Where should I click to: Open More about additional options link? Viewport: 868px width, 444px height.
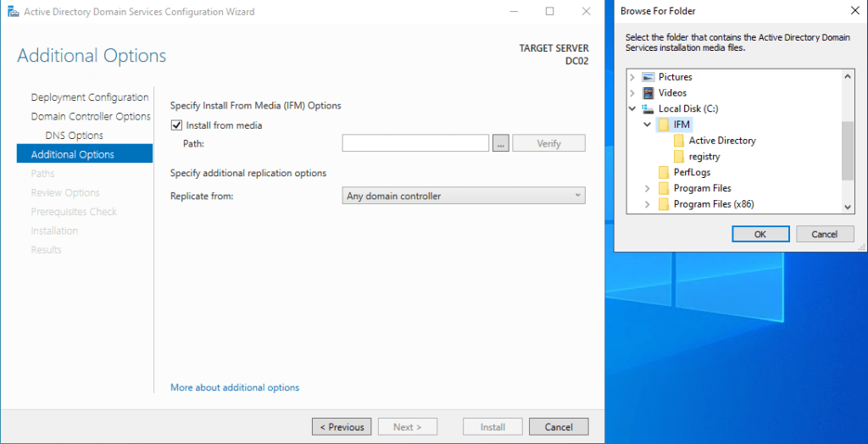pyautogui.click(x=235, y=387)
